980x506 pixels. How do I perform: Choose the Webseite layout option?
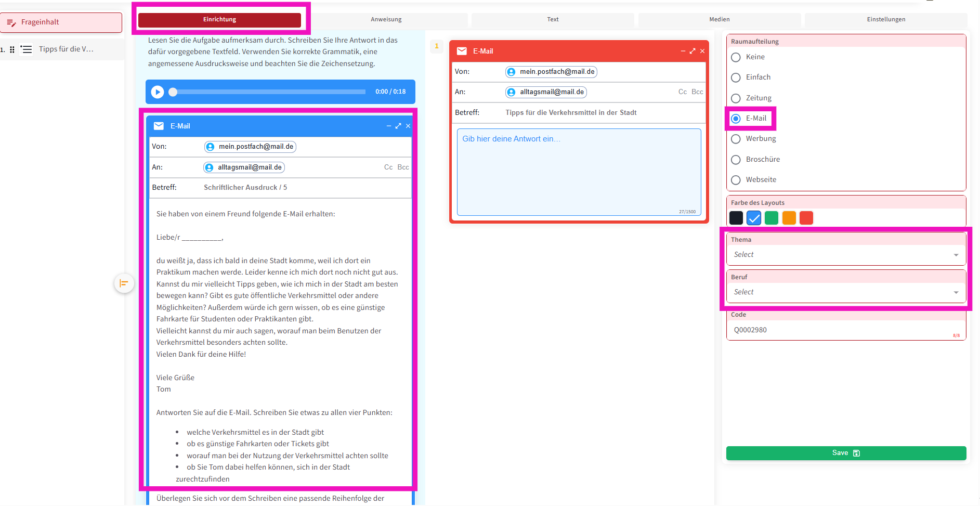(736, 180)
